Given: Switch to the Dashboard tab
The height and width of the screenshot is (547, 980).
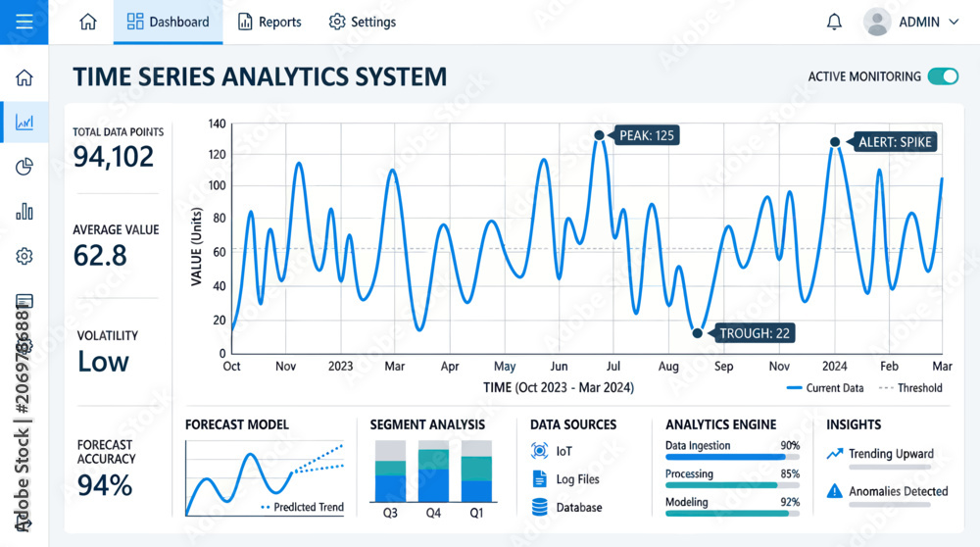Looking at the screenshot, I should 169,22.
